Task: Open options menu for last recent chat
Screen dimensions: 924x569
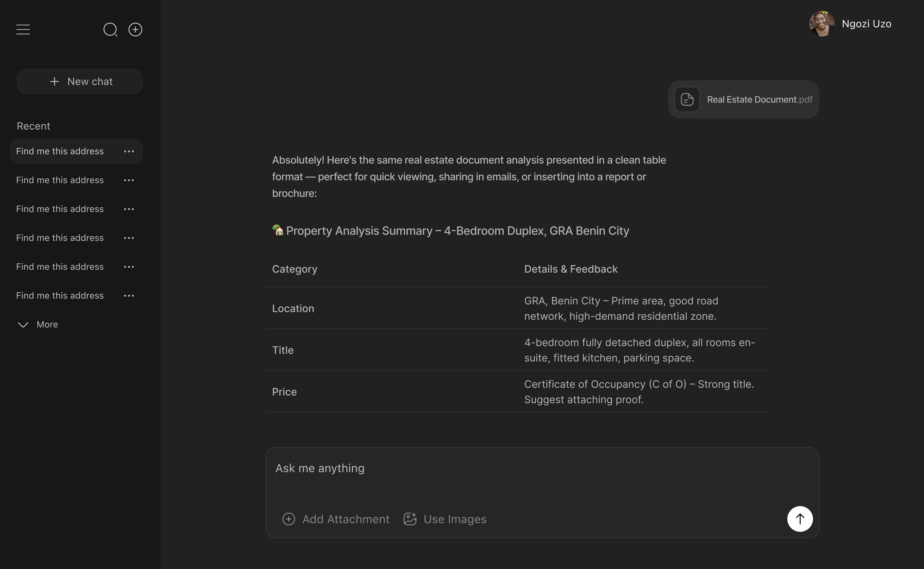Action: click(129, 296)
